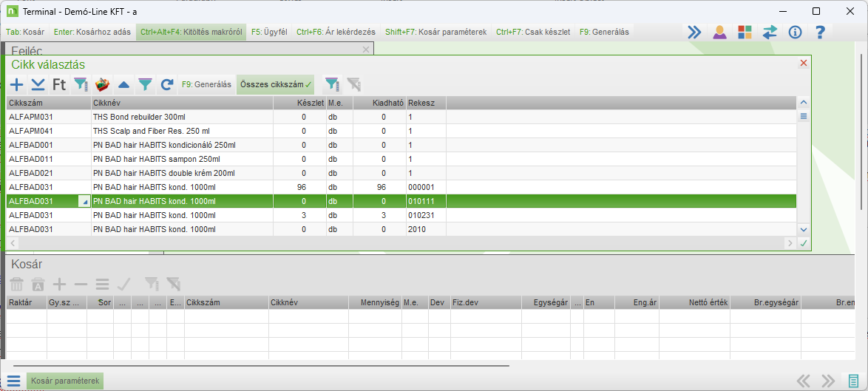Click the blue refresh arrow icon

[166, 84]
